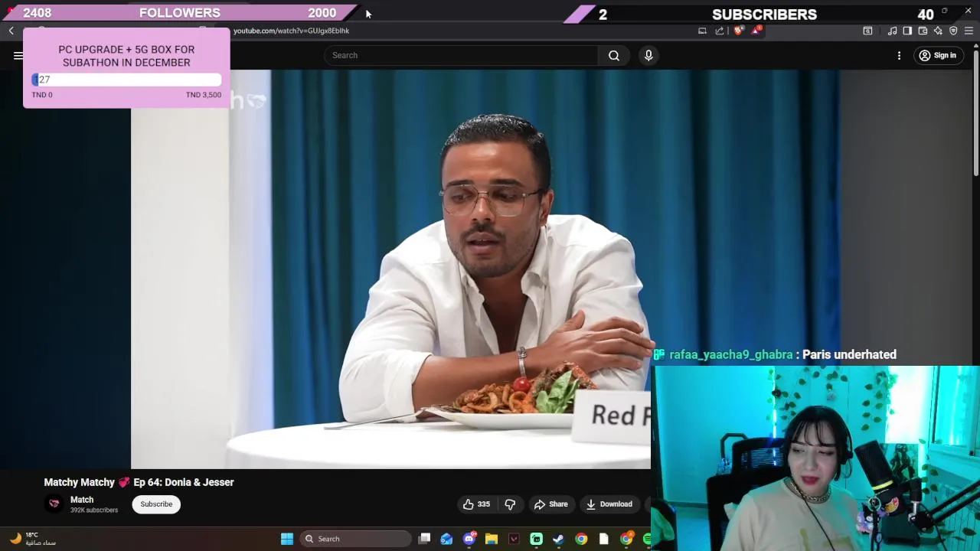Click the video title Matchy Matchy Ep 64
The image size is (980, 551).
pos(139,482)
